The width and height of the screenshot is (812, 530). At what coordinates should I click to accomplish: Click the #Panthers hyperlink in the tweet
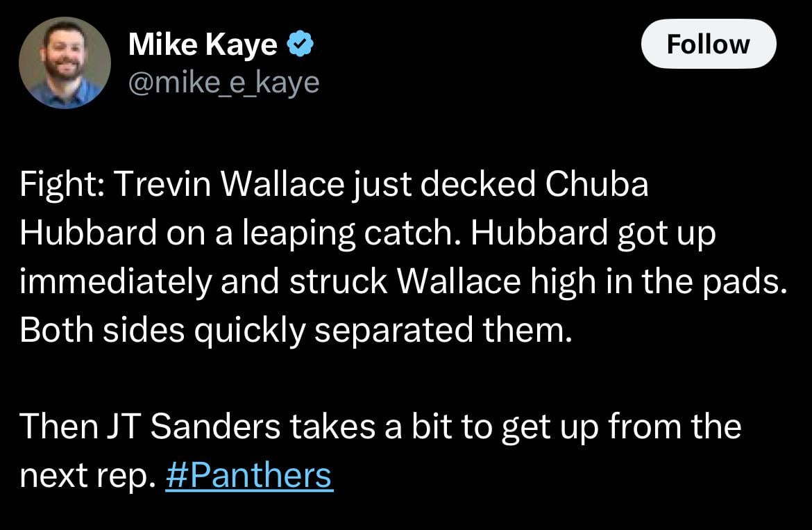coord(249,475)
